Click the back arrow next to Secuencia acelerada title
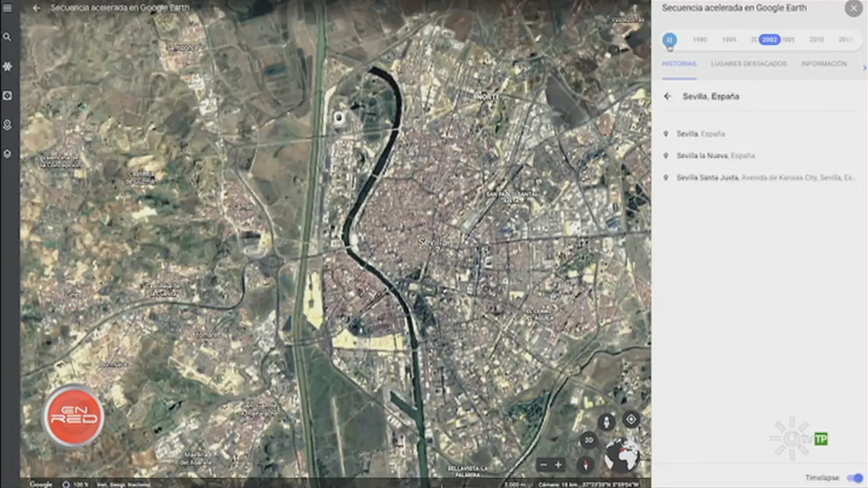 [x=36, y=8]
